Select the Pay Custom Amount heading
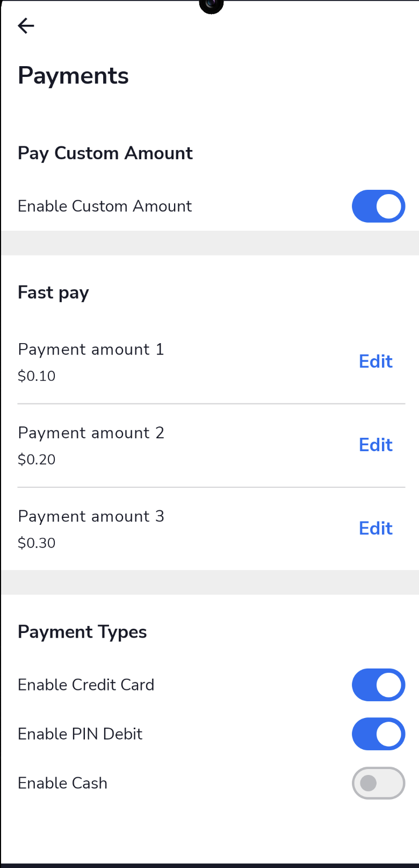The width and height of the screenshot is (419, 868). tap(105, 153)
